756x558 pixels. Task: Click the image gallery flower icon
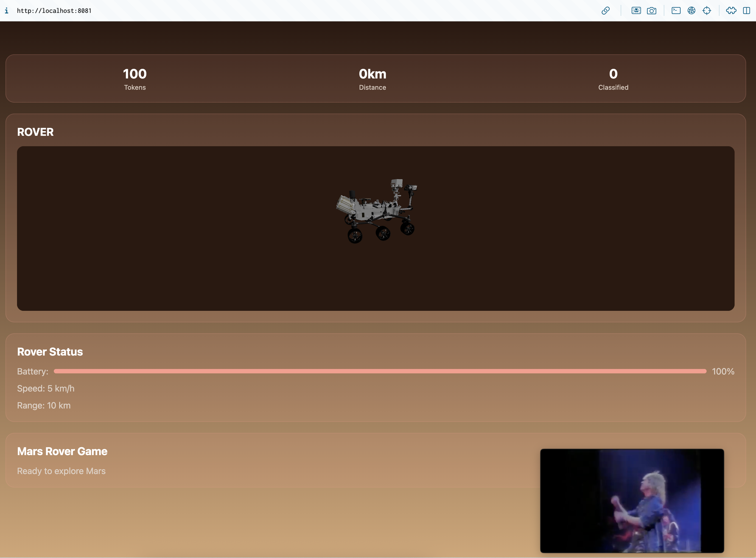(x=636, y=10)
